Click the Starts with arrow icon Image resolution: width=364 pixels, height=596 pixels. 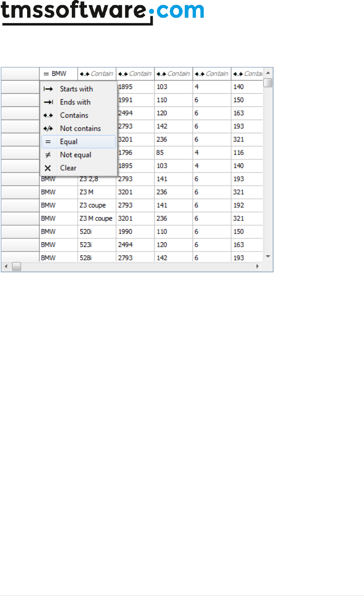[x=48, y=89]
